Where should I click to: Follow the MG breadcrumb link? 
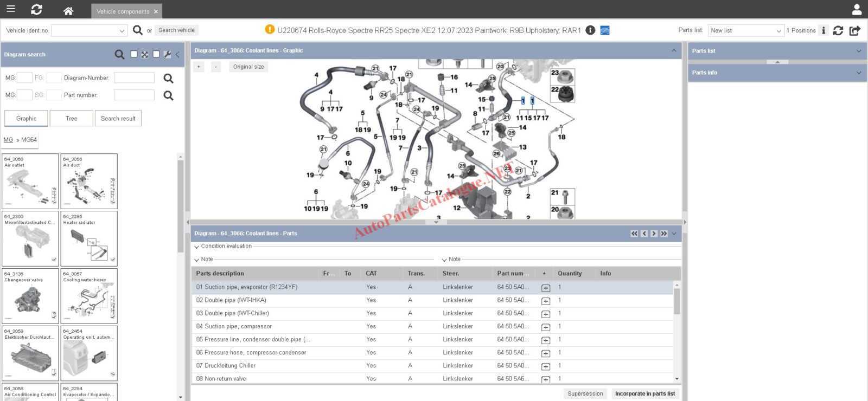[8, 140]
